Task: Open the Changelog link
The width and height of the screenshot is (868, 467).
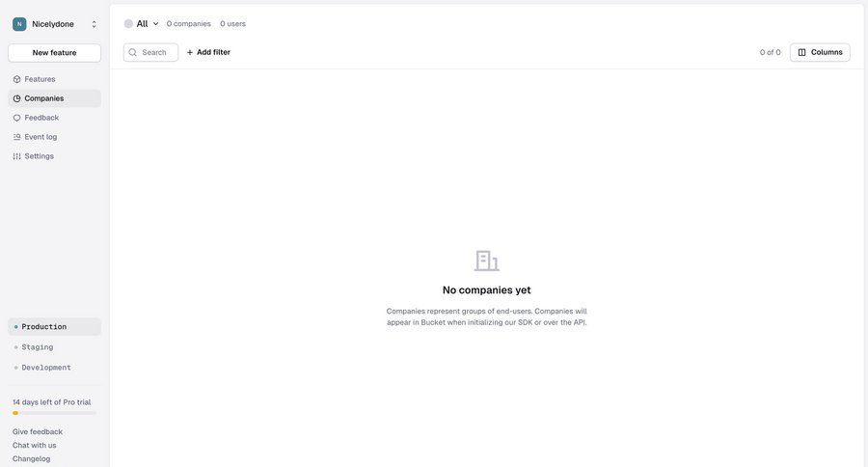Action: (x=31, y=459)
